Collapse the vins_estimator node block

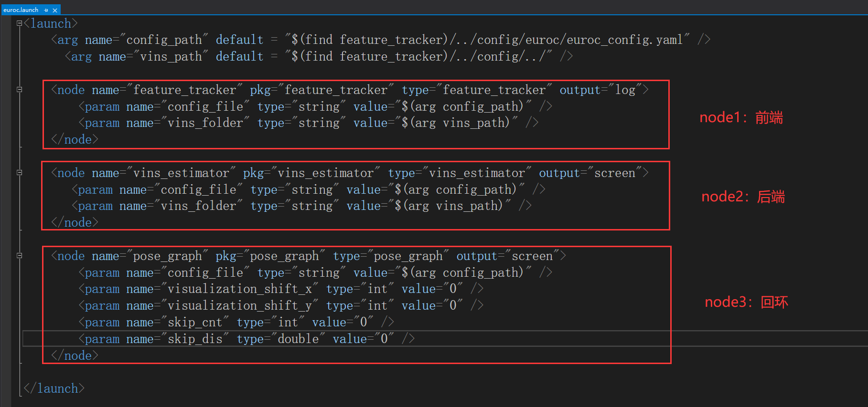click(19, 172)
